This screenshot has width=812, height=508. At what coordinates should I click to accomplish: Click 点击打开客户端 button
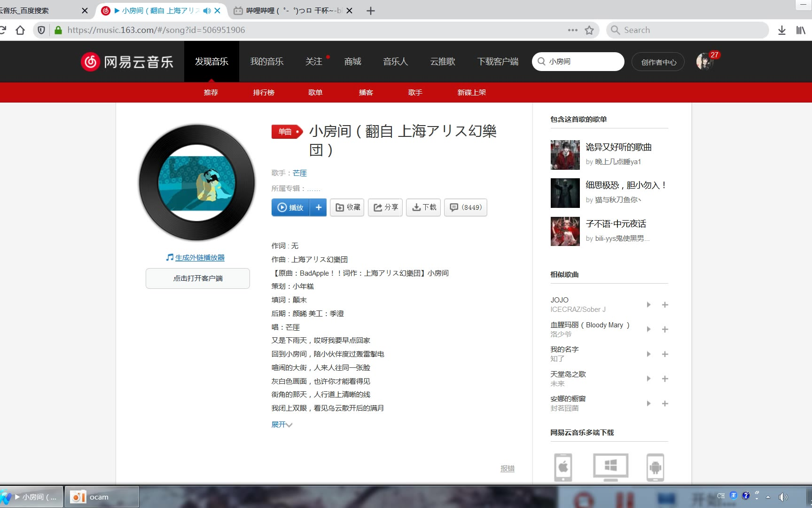(198, 278)
